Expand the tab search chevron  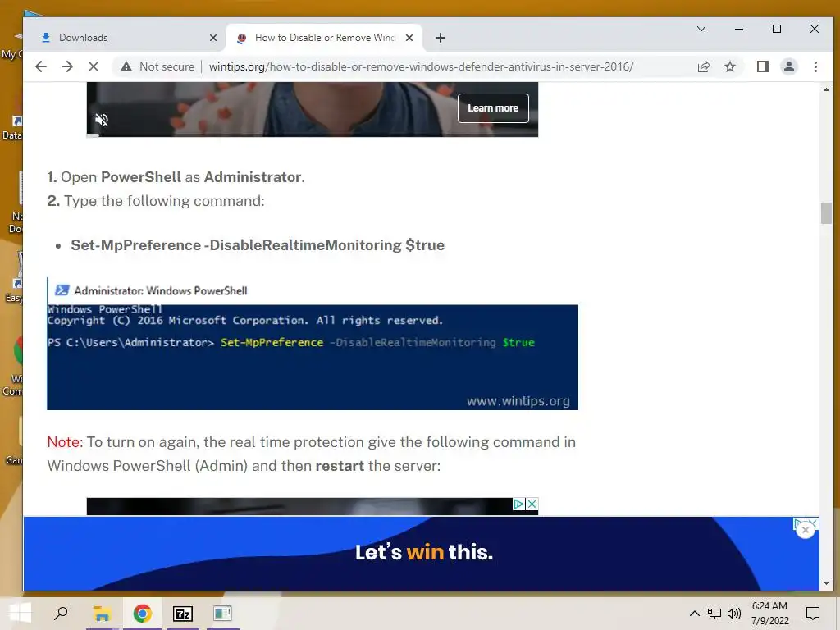click(701, 29)
